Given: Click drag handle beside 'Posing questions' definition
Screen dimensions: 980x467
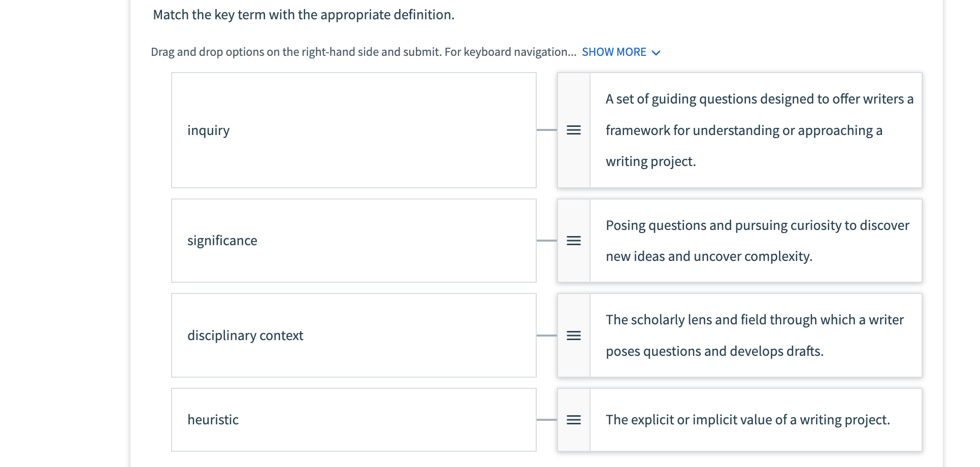Looking at the screenshot, I should click(x=574, y=241).
